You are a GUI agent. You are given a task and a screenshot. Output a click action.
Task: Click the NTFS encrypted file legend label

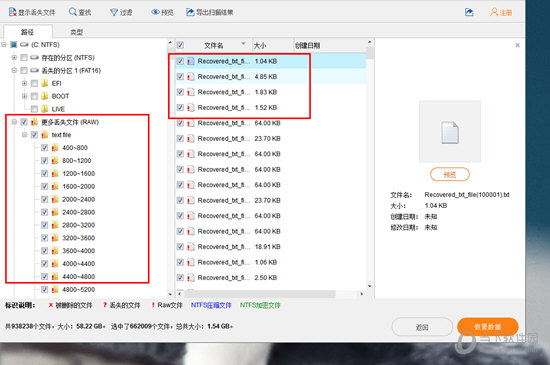click(260, 305)
